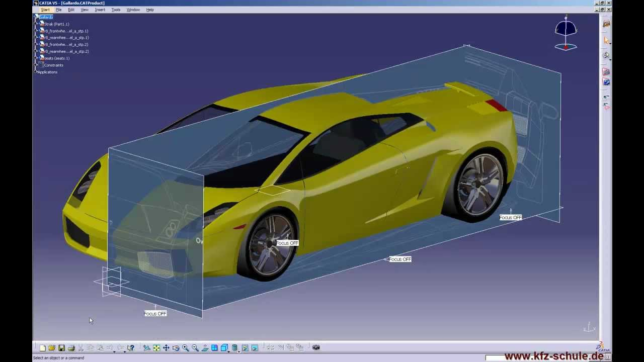Click the pink bottom icon in right toolbar
This screenshot has height=362, width=644.
coord(606,106)
